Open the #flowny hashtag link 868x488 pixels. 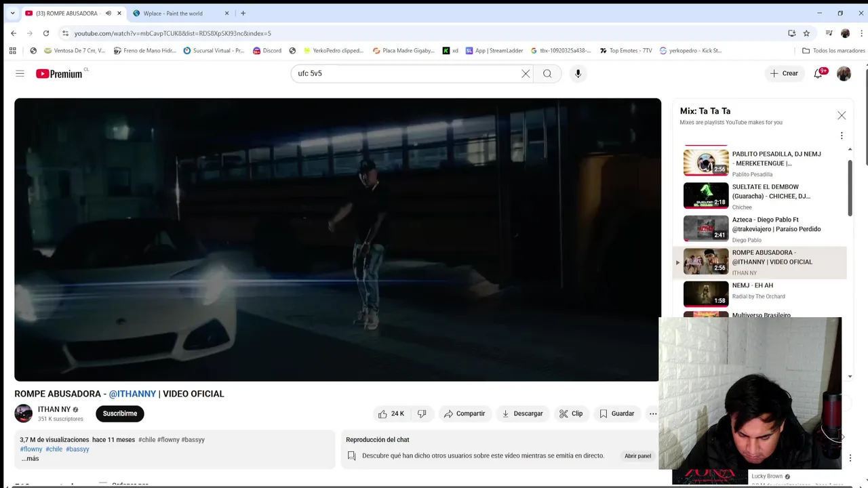tap(31, 449)
